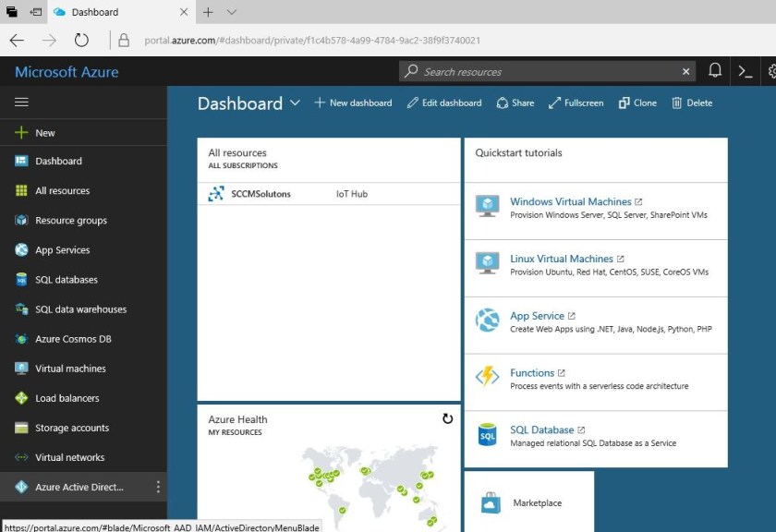
Task: Open the Azure Active Directory more options
Action: [158, 487]
